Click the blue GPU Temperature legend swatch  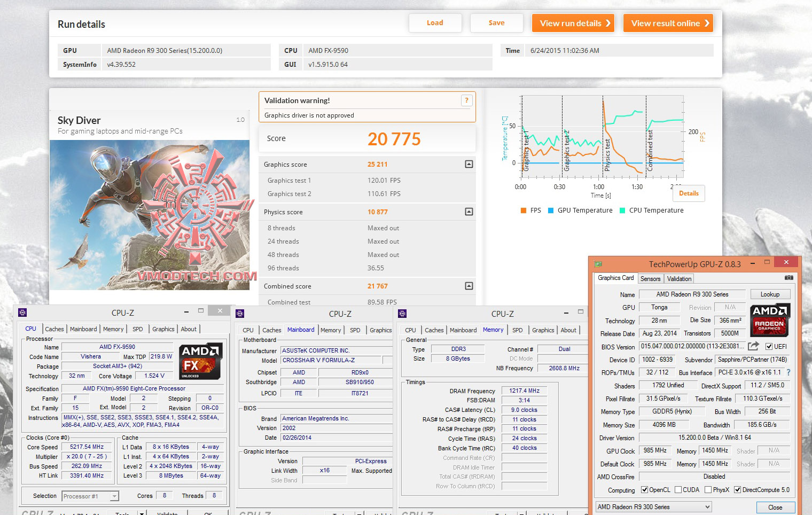(551, 210)
